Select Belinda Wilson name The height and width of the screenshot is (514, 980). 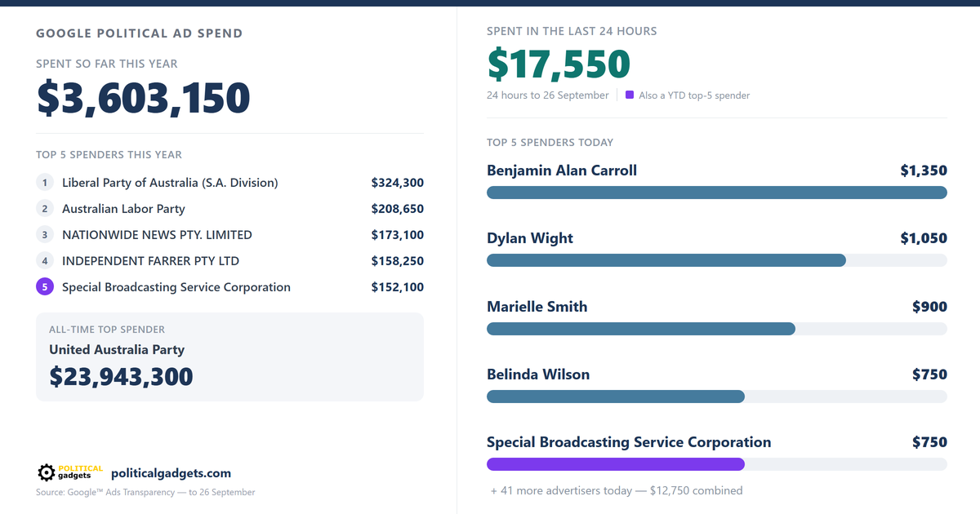point(538,374)
